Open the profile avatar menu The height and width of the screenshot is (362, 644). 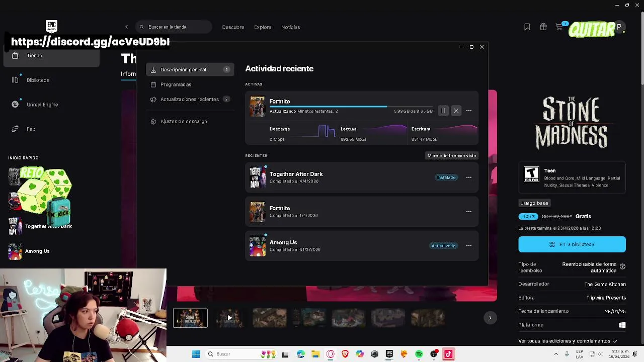point(619,27)
